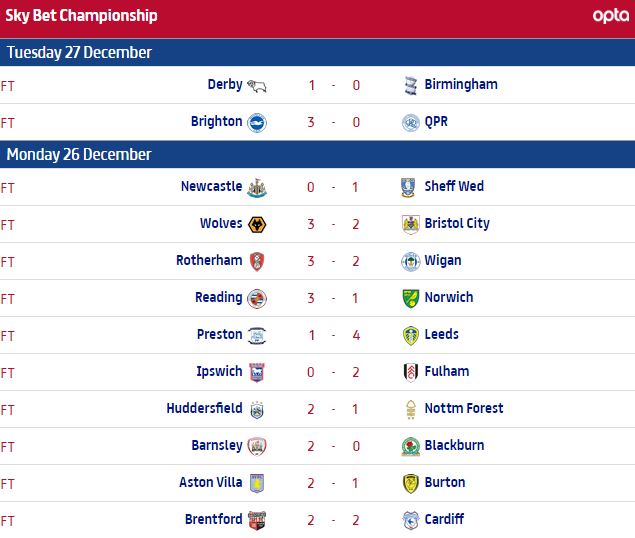Click FT status for Rotherham match
This screenshot has height=538, width=635.
point(8,262)
